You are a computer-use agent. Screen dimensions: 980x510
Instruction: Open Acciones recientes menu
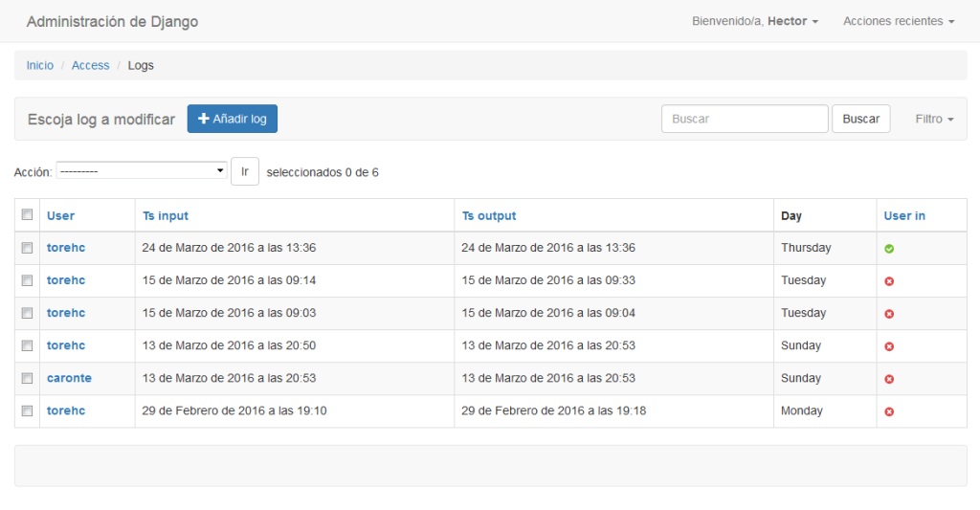coord(898,21)
